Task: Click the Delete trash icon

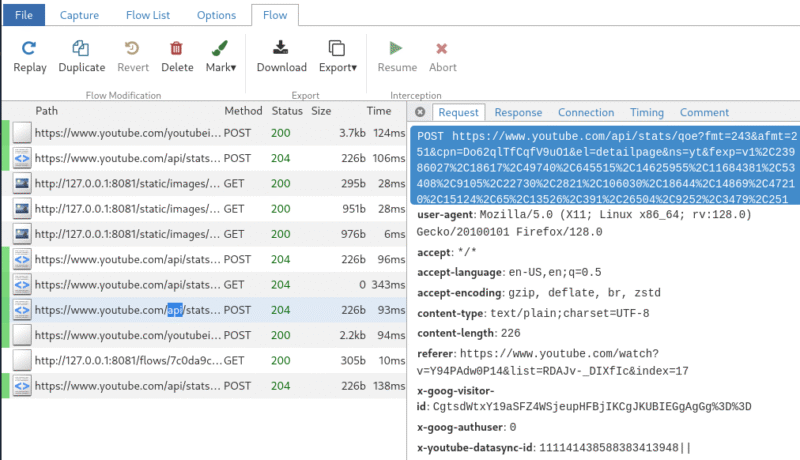Action: [x=177, y=48]
